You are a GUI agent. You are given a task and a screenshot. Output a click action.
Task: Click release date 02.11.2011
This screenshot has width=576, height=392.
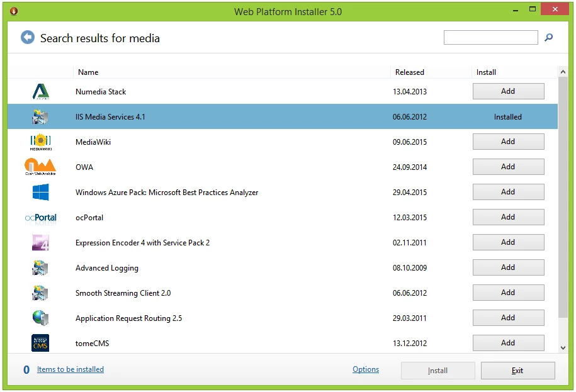click(x=410, y=243)
